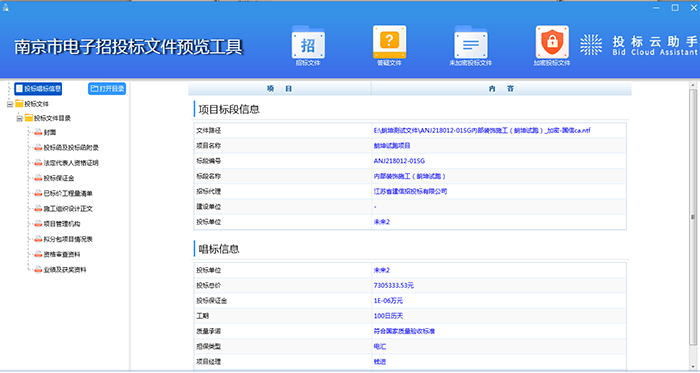Click the 内容 column header
Image resolution: width=700 pixels, height=373 pixels.
pos(501,89)
